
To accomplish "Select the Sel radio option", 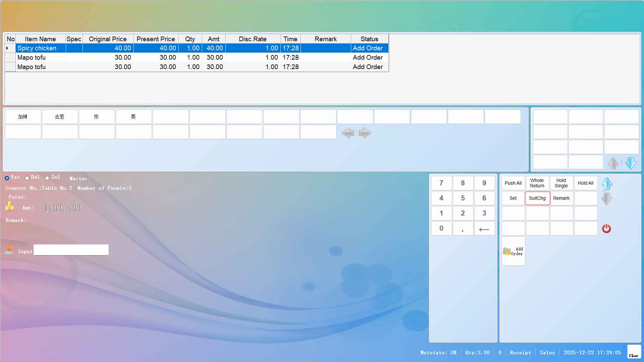I will (47, 178).
